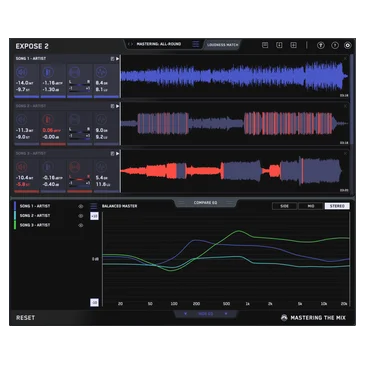
Task: Hide Song 2 EQ curve
Action: click(x=81, y=216)
